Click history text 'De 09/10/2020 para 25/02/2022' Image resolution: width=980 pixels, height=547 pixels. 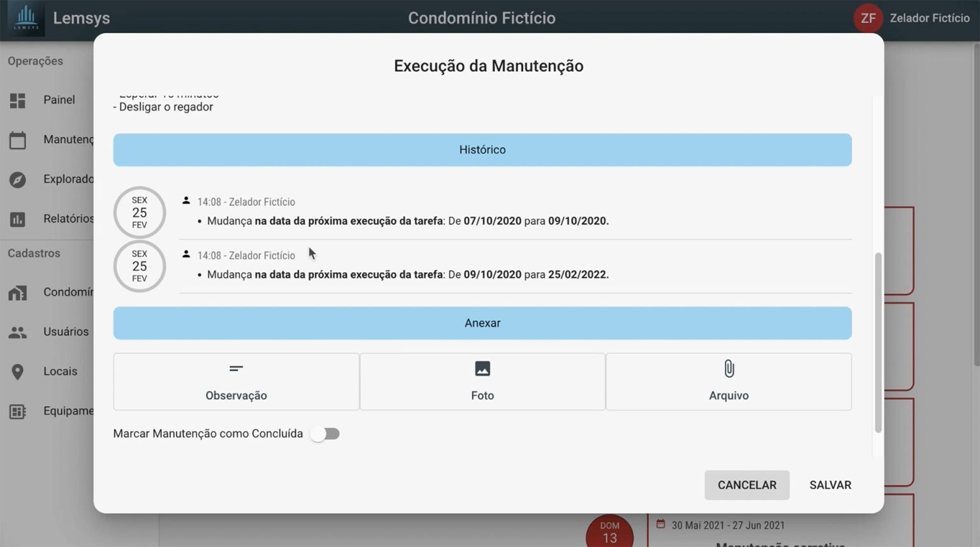click(x=528, y=275)
